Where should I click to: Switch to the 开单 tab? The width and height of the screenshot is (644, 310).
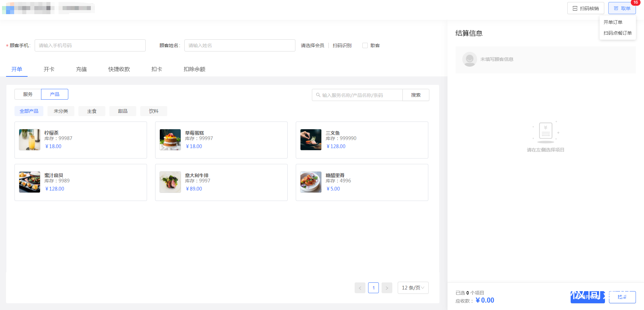tap(17, 69)
